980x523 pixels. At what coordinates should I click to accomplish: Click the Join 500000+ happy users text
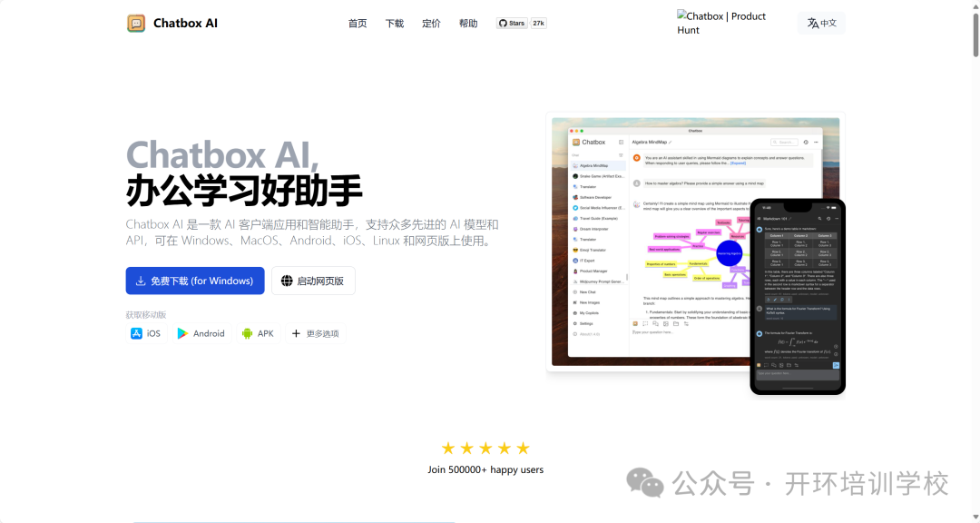pyautogui.click(x=485, y=469)
